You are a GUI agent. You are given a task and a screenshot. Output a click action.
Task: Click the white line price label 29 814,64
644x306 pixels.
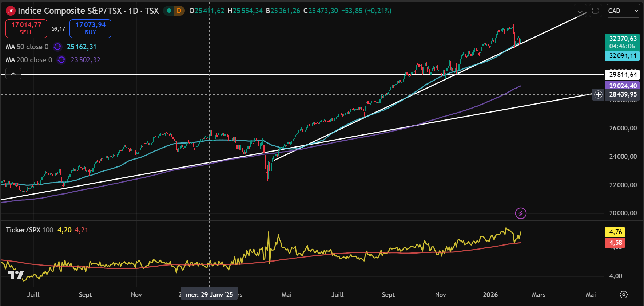tap(622, 75)
